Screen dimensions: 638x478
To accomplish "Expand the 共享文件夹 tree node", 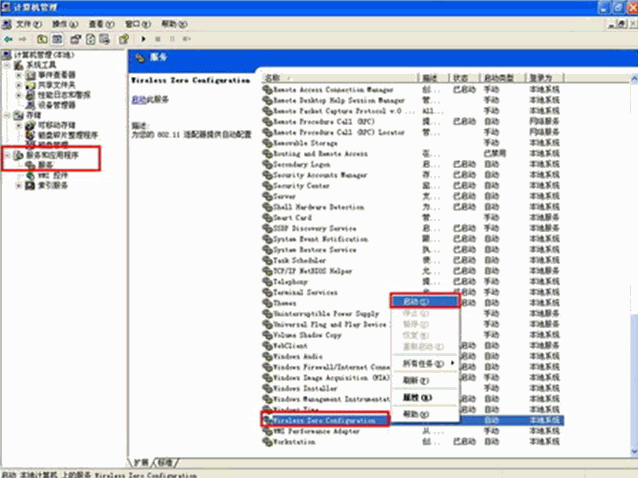I will pyautogui.click(x=19, y=84).
